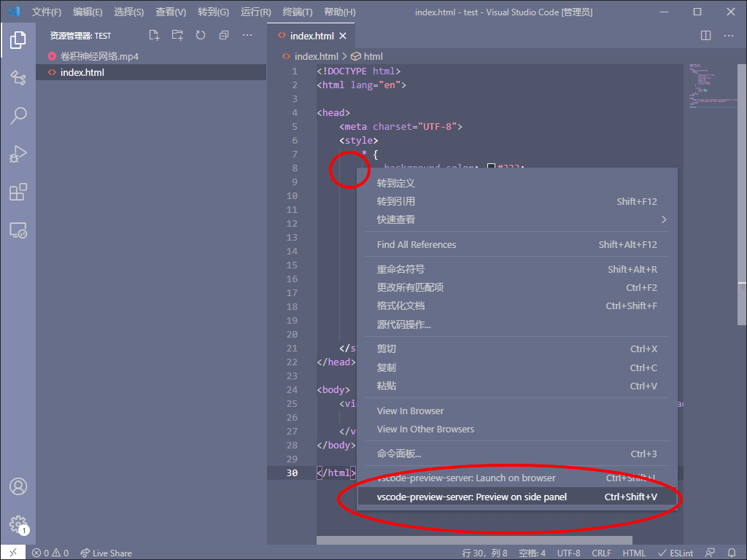Choose 复制 in context menu
Screen dimensions: 747x560
[x=517, y=367]
